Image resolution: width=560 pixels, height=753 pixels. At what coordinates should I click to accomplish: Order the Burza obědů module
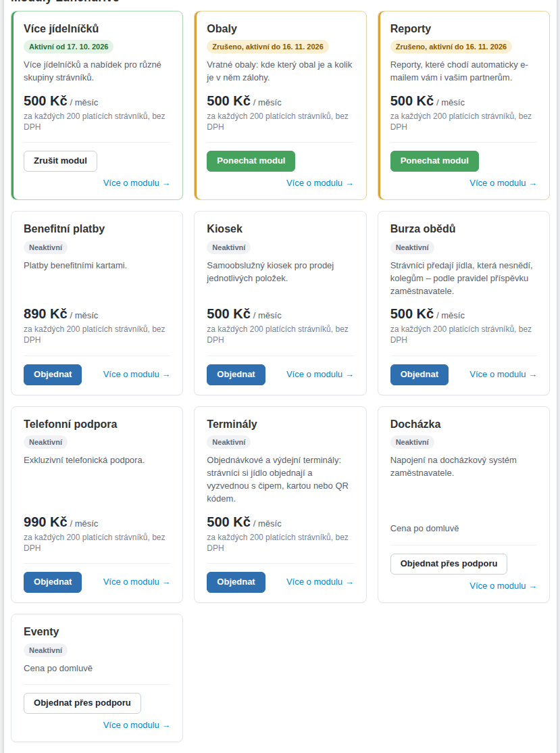[x=419, y=374]
